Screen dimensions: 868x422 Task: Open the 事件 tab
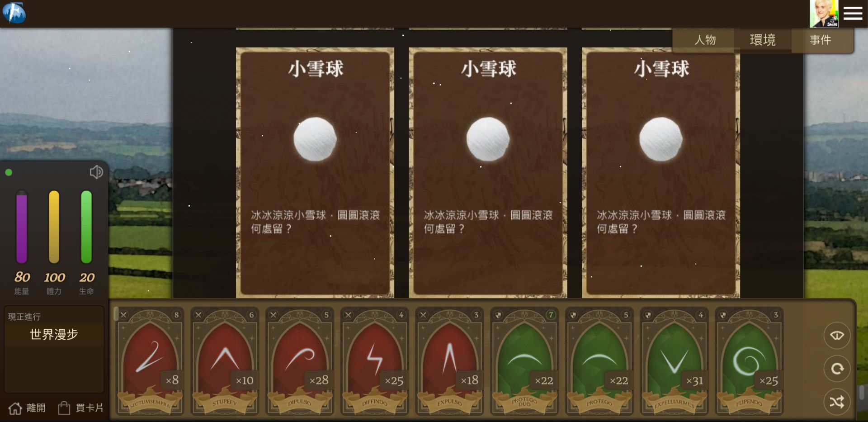tap(821, 40)
